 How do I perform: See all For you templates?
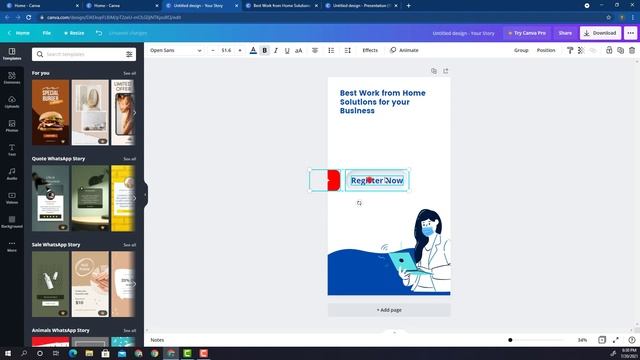[129, 73]
